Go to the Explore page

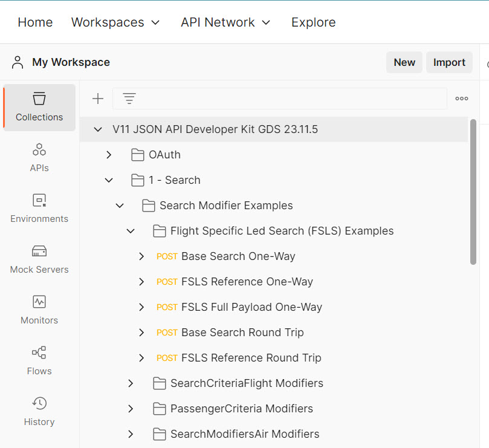[x=313, y=22]
